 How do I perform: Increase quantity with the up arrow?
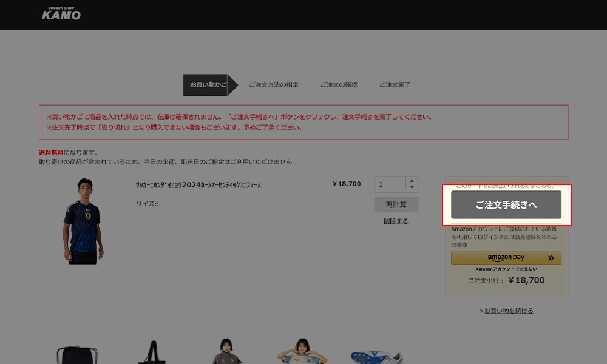[412, 181]
